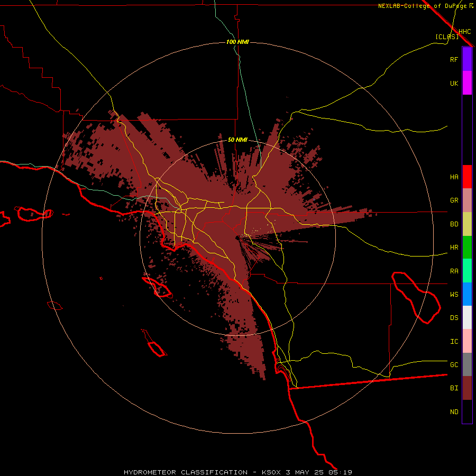The height and width of the screenshot is (476, 476).
Task: Click the RA light green legend swatch
Action: pos(467,271)
